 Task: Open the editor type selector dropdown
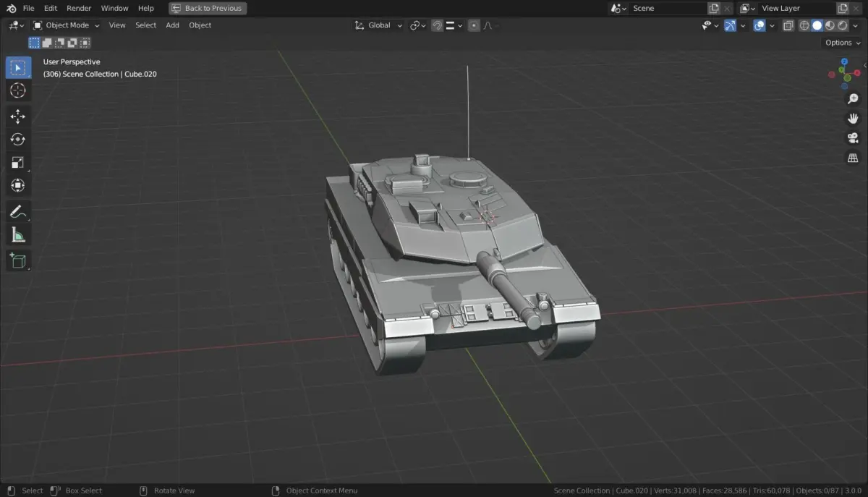(x=16, y=25)
